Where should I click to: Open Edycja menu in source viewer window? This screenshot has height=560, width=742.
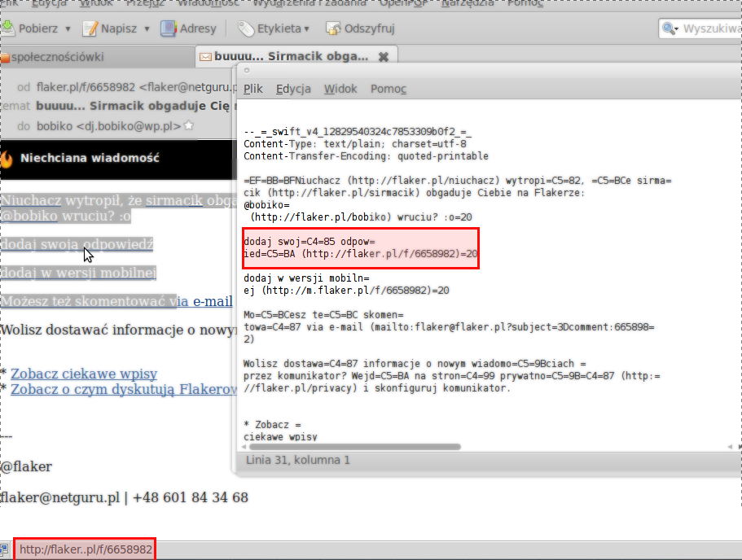(293, 88)
